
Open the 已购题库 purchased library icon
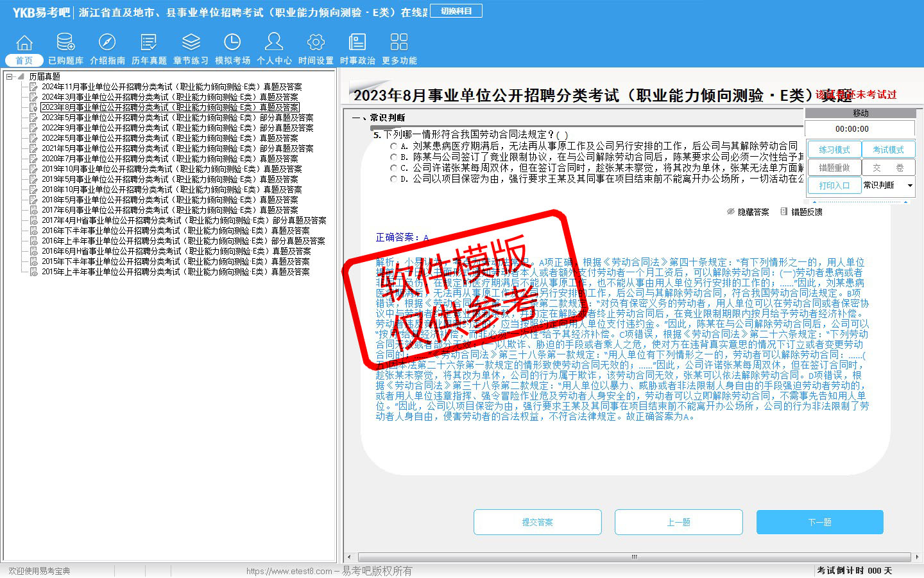(65, 43)
